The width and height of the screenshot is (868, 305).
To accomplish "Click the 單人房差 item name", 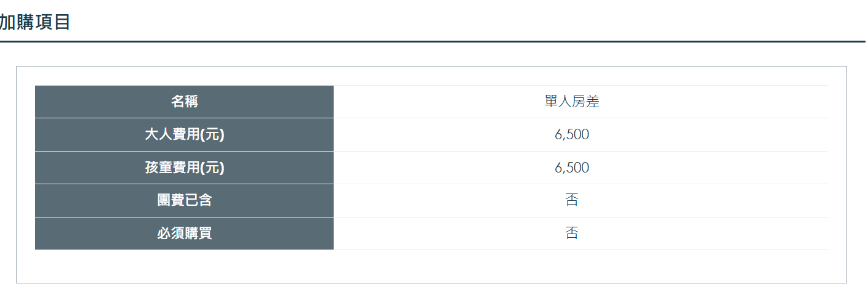I will click(x=572, y=102).
